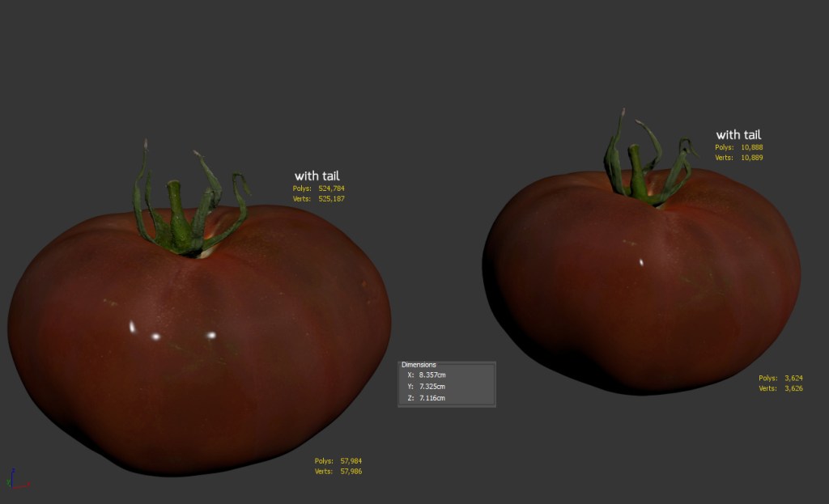The image size is (829, 504).
Task: Click the left tomato's "with tail" label
Action: click(317, 176)
